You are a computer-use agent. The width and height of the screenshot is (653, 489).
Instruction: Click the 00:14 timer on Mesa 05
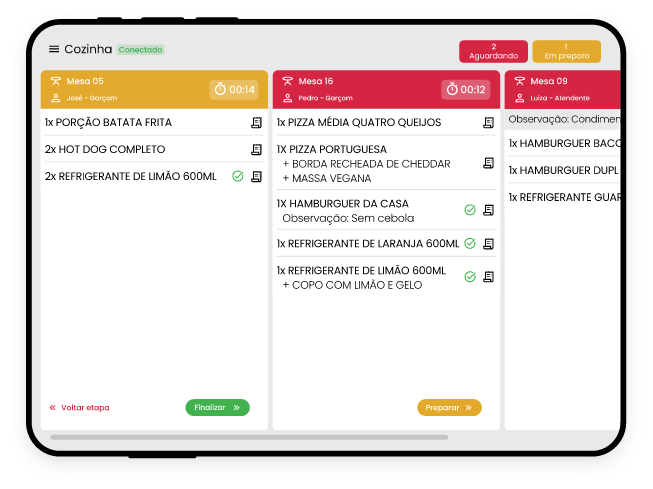pyautogui.click(x=234, y=90)
